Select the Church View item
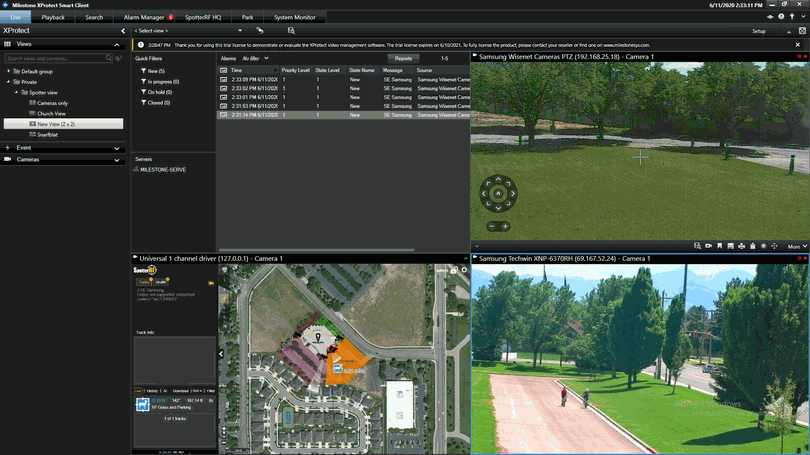Viewport: 810px width, 455px height. (x=51, y=114)
